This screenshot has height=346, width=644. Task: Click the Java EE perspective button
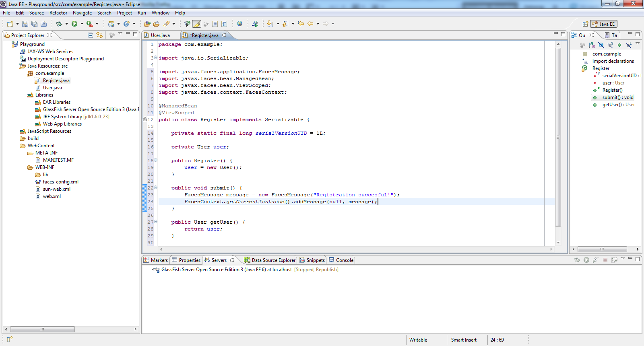pos(603,24)
